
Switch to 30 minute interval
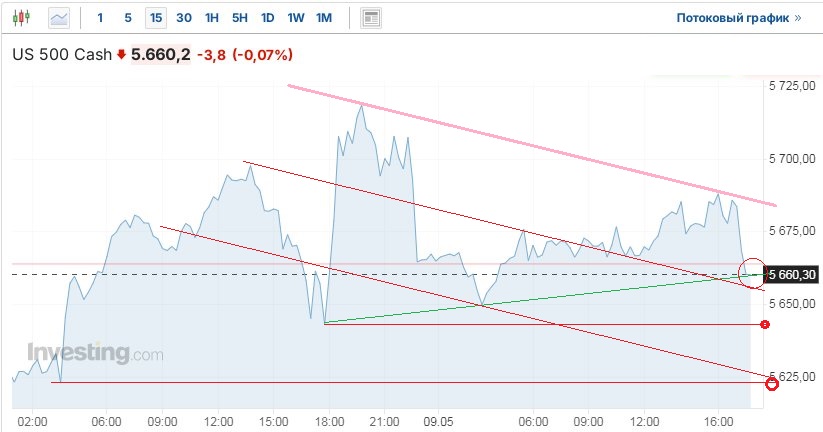click(x=184, y=18)
